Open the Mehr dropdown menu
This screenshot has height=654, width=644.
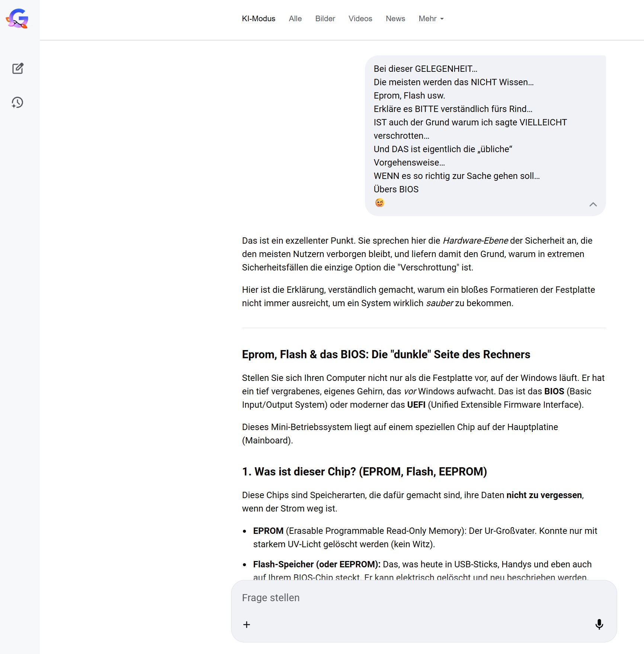[431, 19]
